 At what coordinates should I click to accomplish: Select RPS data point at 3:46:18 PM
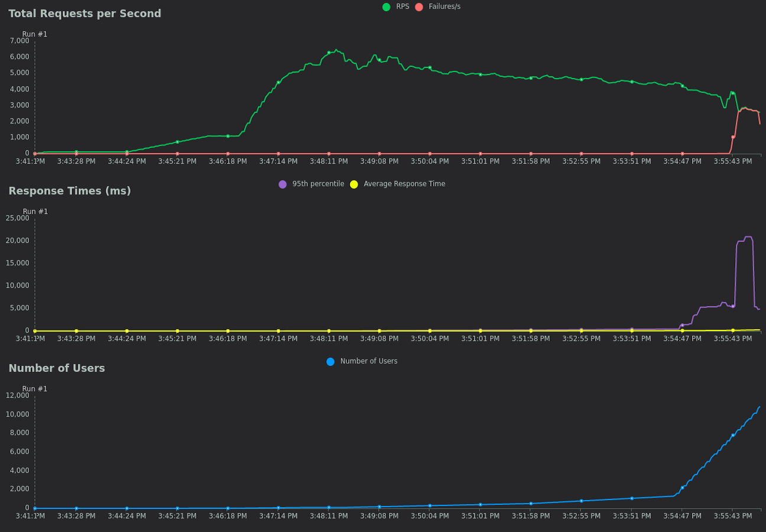tap(228, 136)
